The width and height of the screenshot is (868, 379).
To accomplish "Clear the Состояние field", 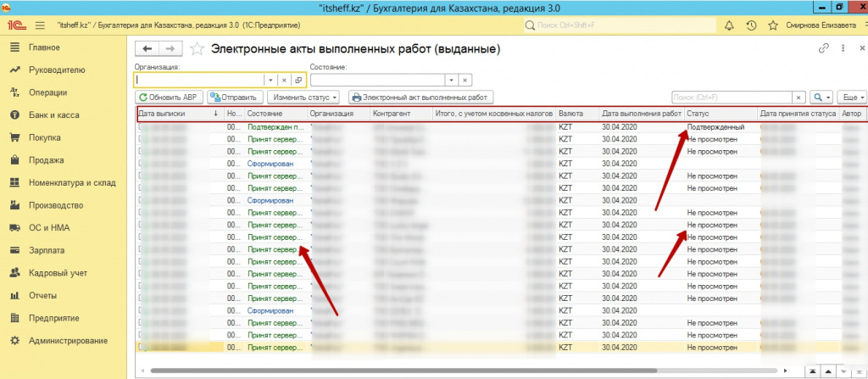I will [465, 81].
